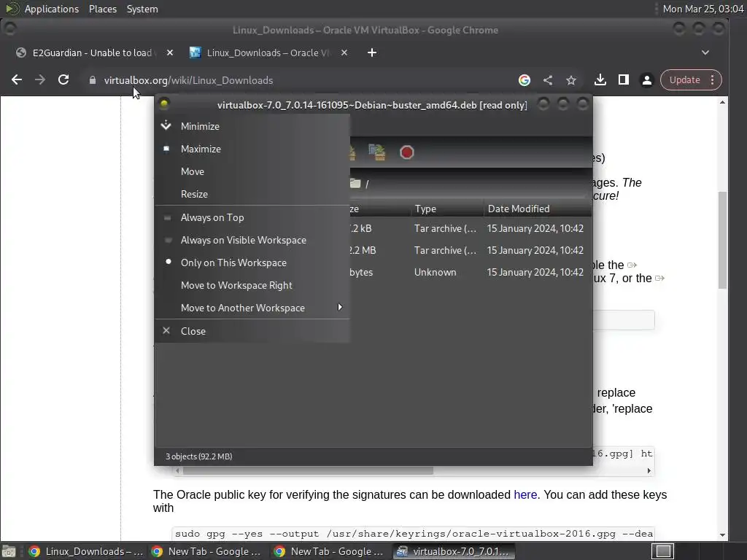Click the Update button in Chrome
This screenshot has width=747, height=560.
[x=684, y=80]
